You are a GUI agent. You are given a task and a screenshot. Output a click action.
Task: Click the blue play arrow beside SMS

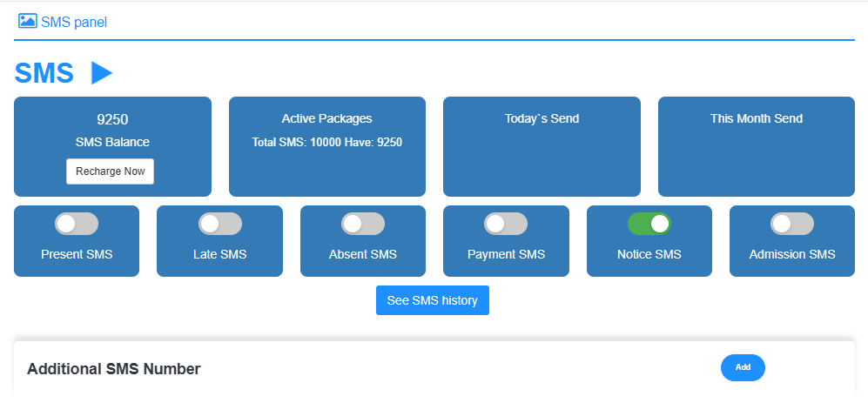click(102, 73)
